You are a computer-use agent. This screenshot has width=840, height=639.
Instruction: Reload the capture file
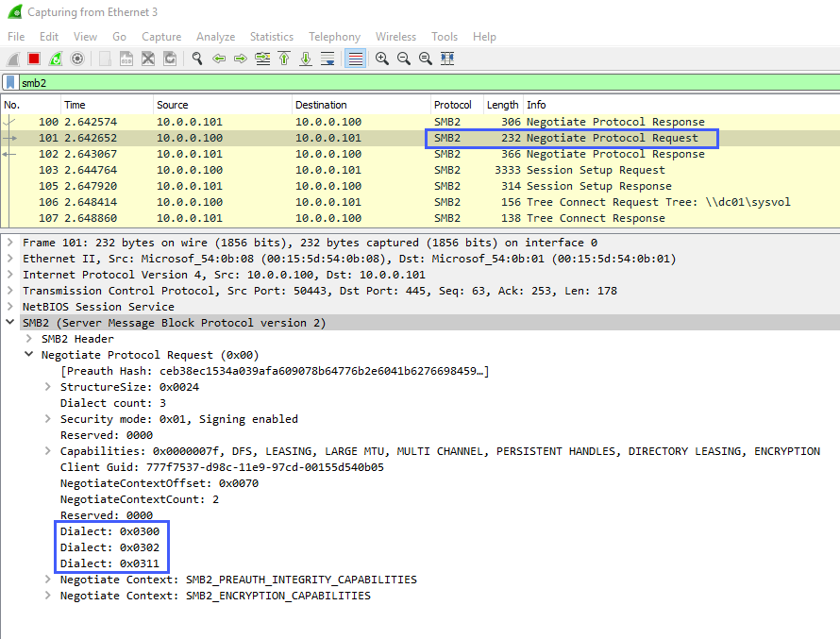tap(170, 59)
